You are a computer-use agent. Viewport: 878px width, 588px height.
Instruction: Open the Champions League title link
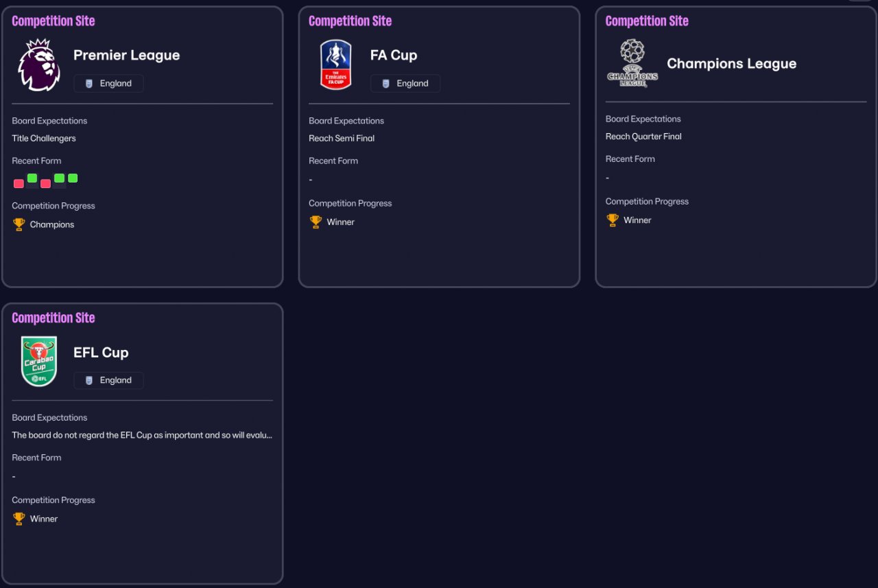731,64
